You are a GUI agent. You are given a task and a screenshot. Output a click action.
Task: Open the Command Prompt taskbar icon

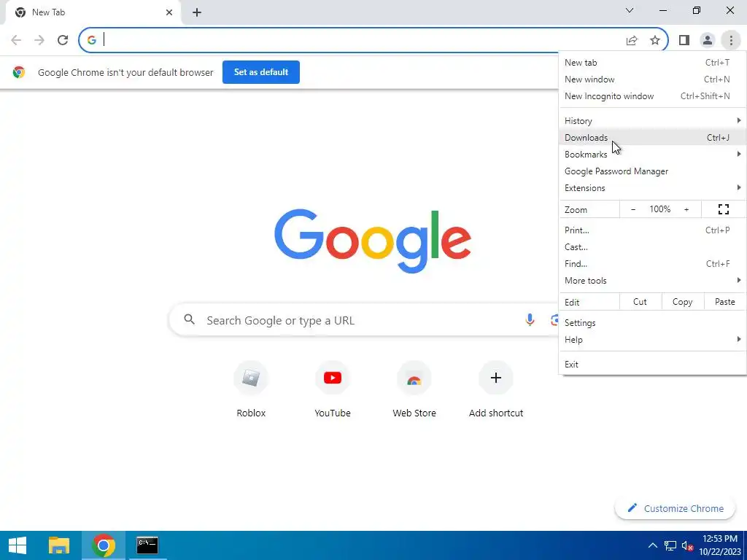point(147,545)
